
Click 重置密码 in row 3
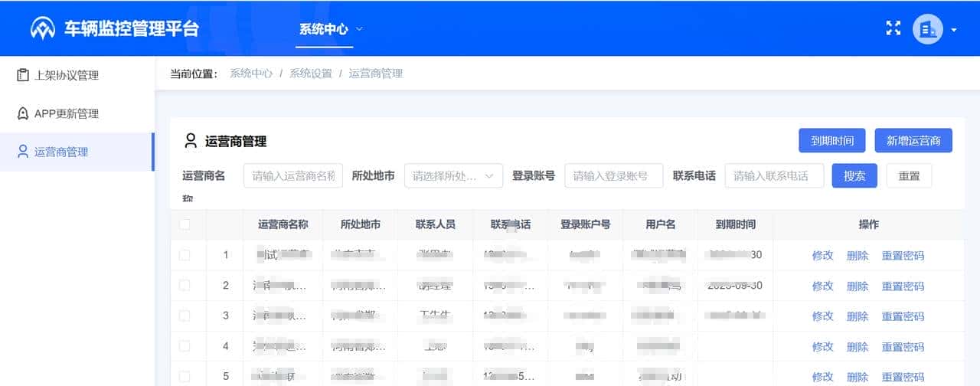tap(903, 316)
